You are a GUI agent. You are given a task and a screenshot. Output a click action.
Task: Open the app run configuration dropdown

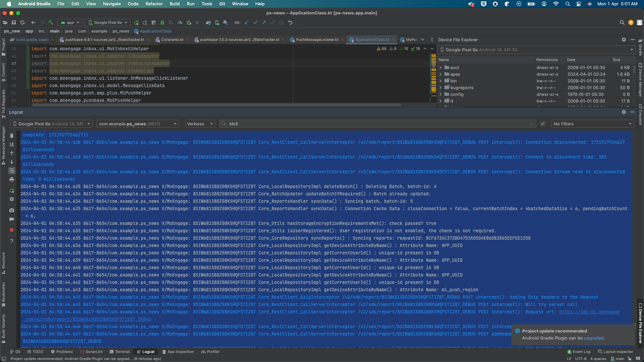point(70,22)
